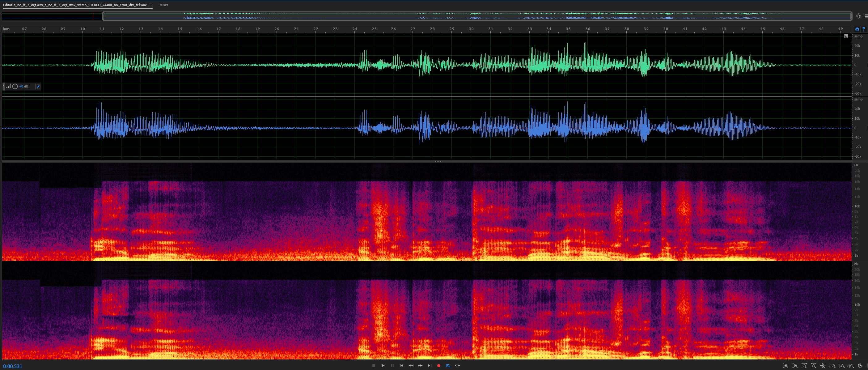Click Zoom Out Full icon in bottom toolbar
Viewport: 868px width, 370px height.
click(x=823, y=366)
